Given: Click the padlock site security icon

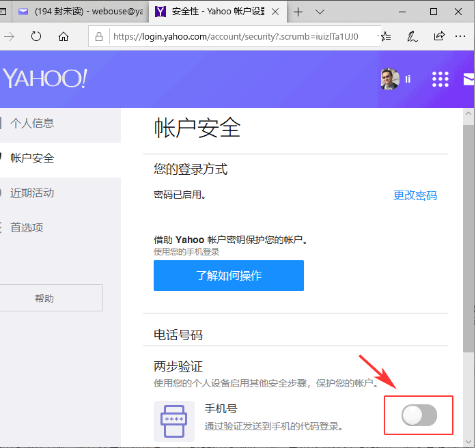Looking at the screenshot, I should tap(99, 37).
